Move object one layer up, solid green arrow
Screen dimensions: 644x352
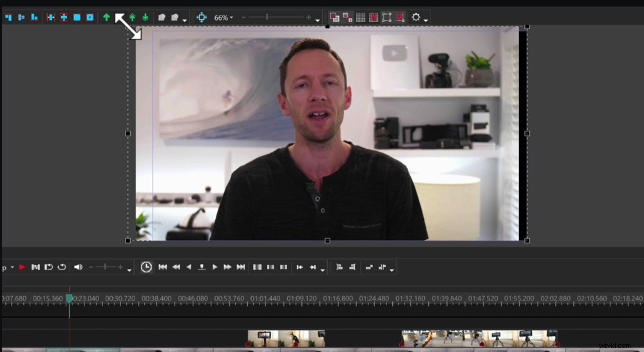[x=106, y=17]
